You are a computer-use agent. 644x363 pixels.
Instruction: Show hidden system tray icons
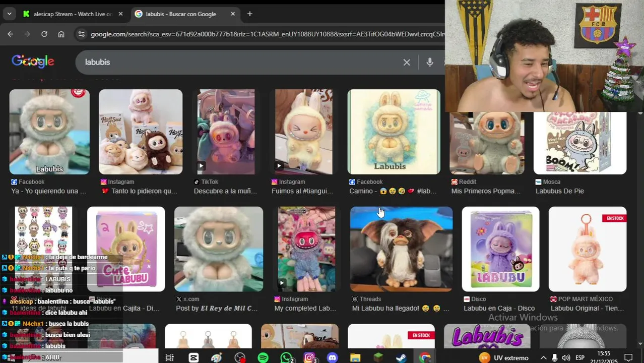(543, 357)
